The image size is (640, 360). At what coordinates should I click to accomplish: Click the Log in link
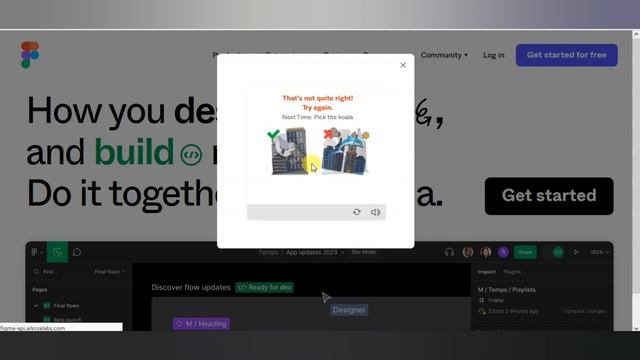(493, 55)
